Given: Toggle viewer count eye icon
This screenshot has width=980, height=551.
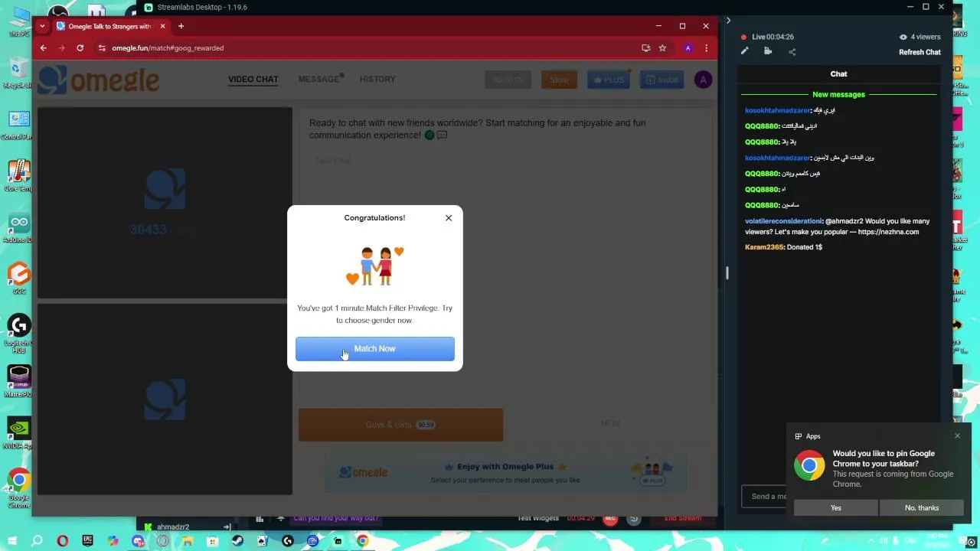Looking at the screenshot, I should click(x=903, y=37).
